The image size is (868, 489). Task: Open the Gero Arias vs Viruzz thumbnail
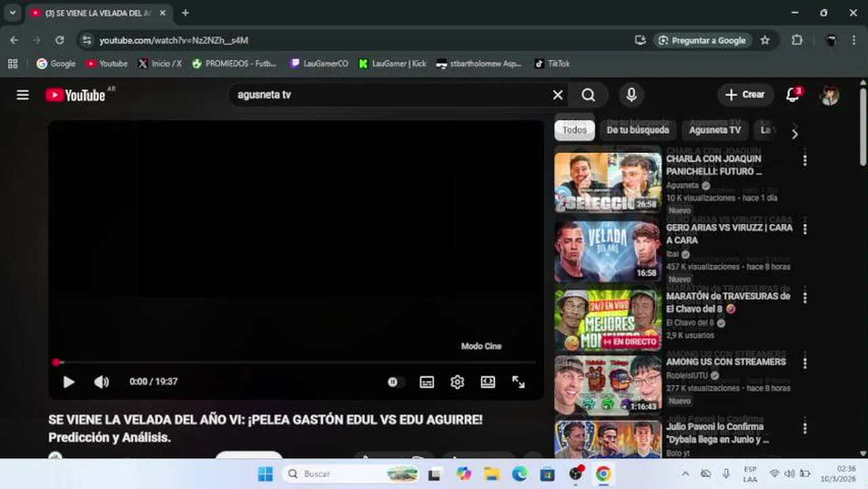pyautogui.click(x=608, y=251)
